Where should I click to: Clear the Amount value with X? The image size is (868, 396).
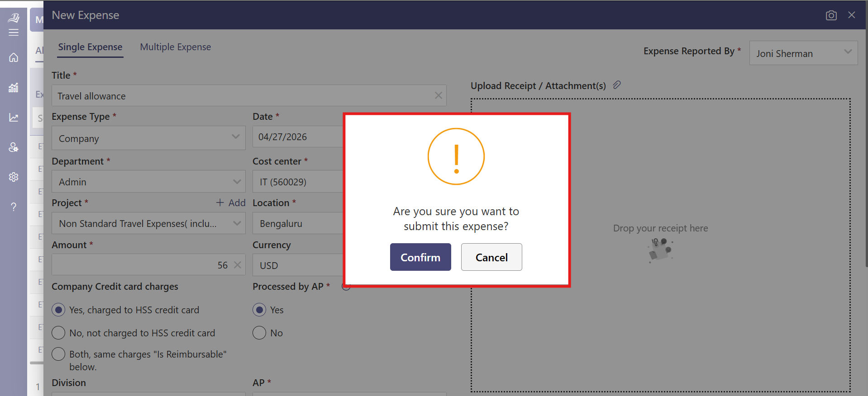pos(237,265)
